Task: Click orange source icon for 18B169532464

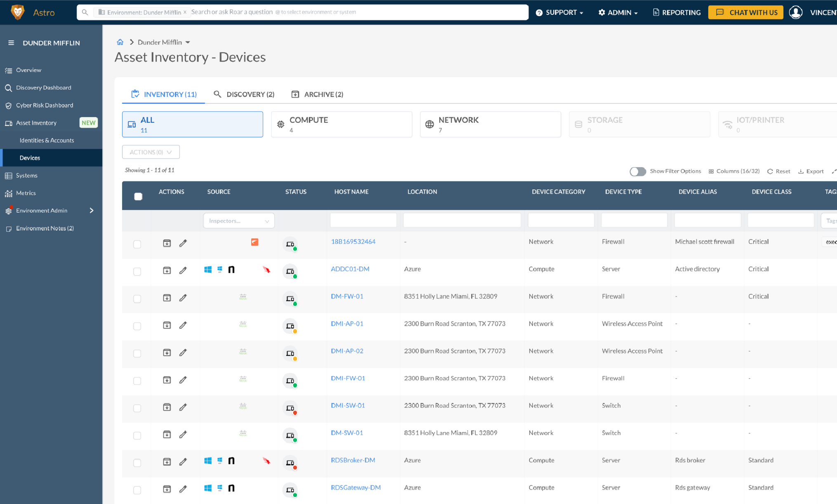Action: point(255,242)
